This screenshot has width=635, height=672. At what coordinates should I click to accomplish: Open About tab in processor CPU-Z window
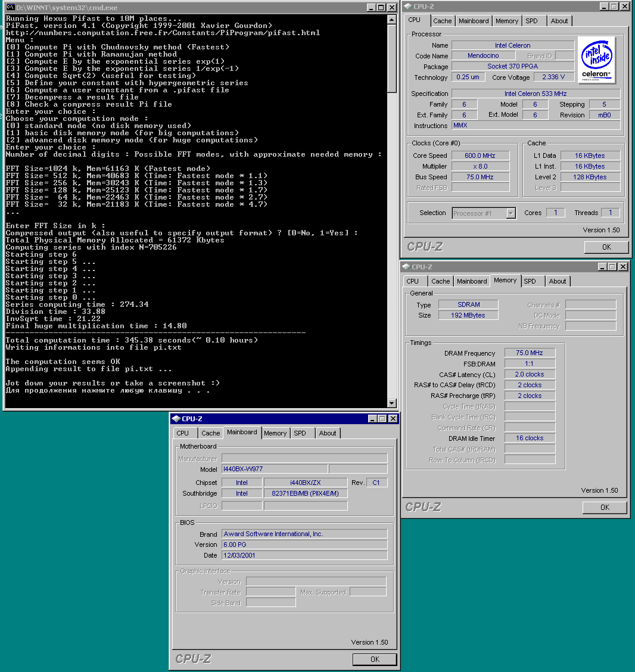(559, 21)
